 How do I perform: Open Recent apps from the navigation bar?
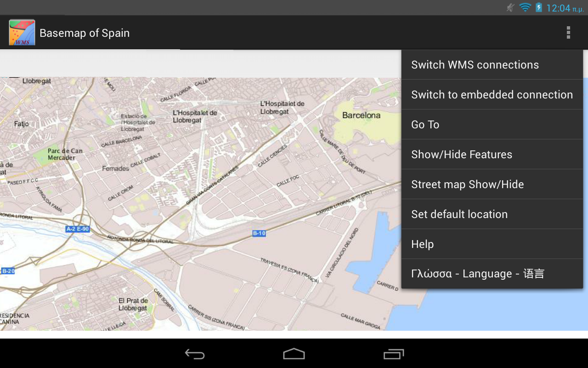(x=394, y=354)
